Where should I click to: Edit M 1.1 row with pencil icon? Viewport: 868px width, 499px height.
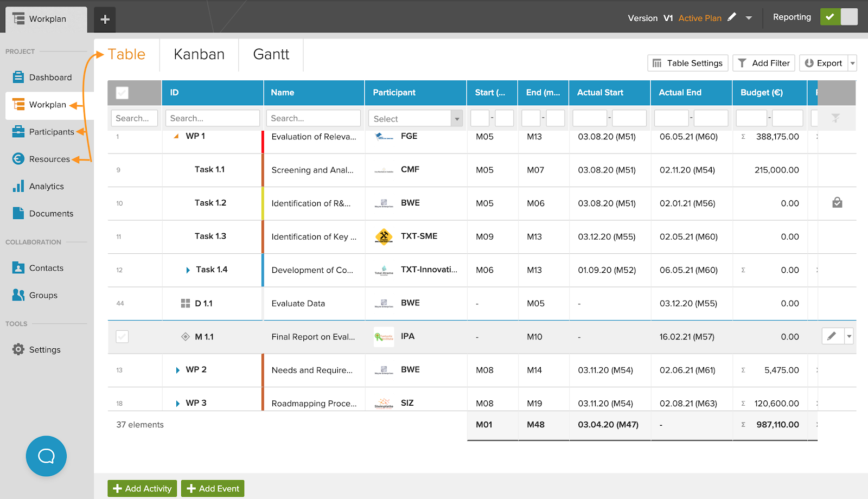(x=833, y=336)
